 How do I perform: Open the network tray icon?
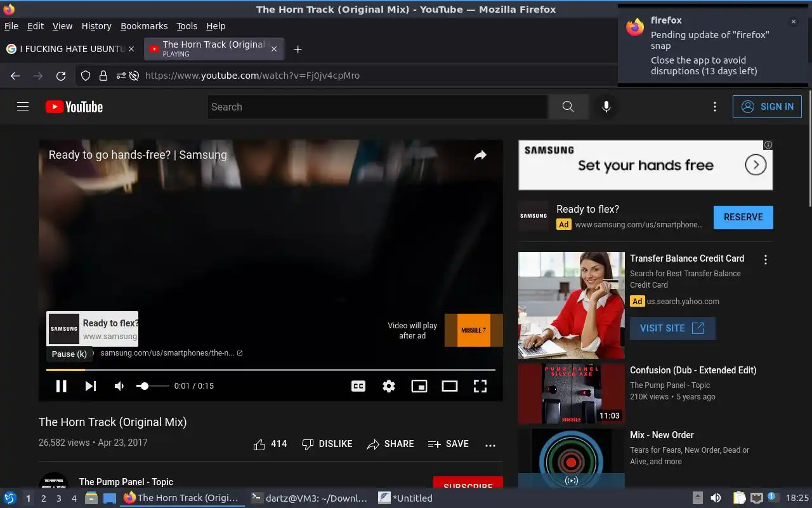(x=757, y=498)
